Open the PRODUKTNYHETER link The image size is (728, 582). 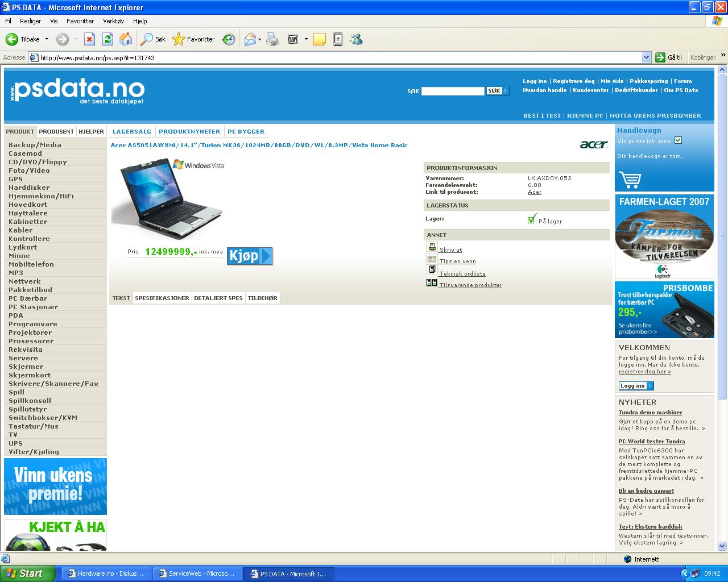189,131
